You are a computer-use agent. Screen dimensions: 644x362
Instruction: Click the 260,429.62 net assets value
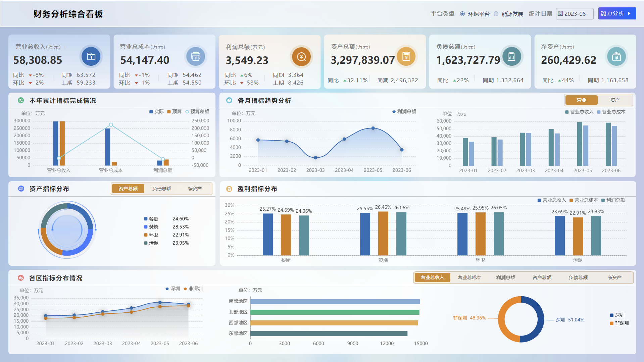click(x=568, y=60)
